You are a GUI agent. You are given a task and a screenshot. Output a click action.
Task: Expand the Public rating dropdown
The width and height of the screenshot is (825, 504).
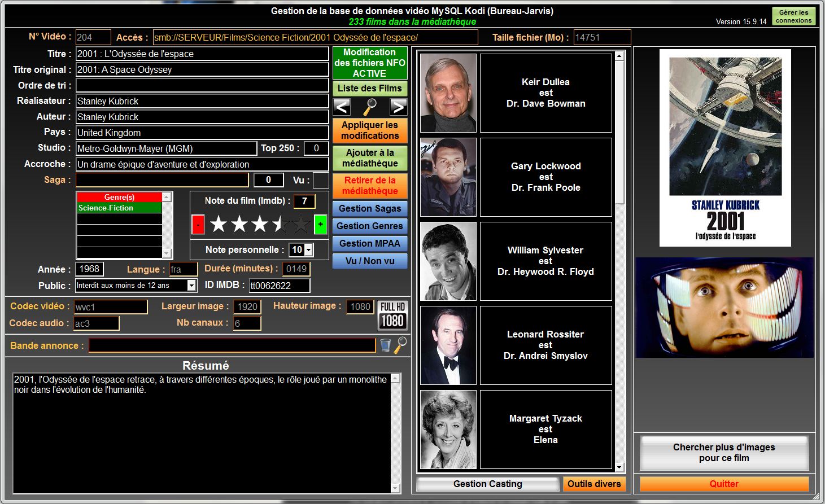pos(191,286)
